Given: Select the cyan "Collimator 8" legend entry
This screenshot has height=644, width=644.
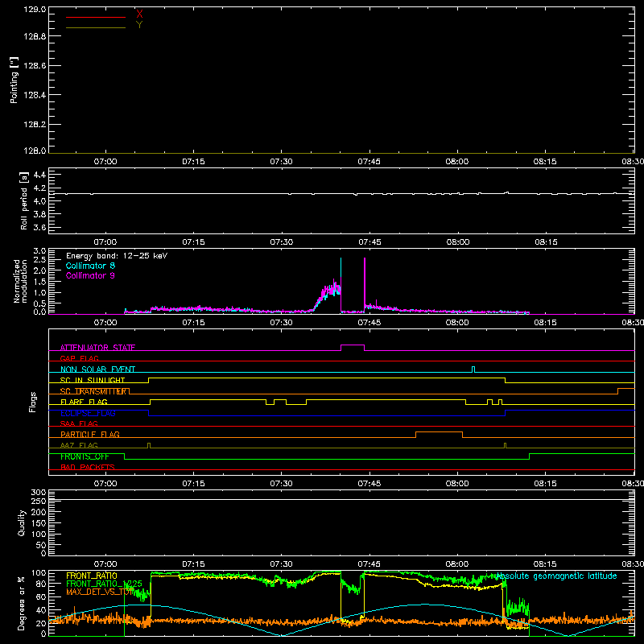Looking at the screenshot, I should (90, 266).
